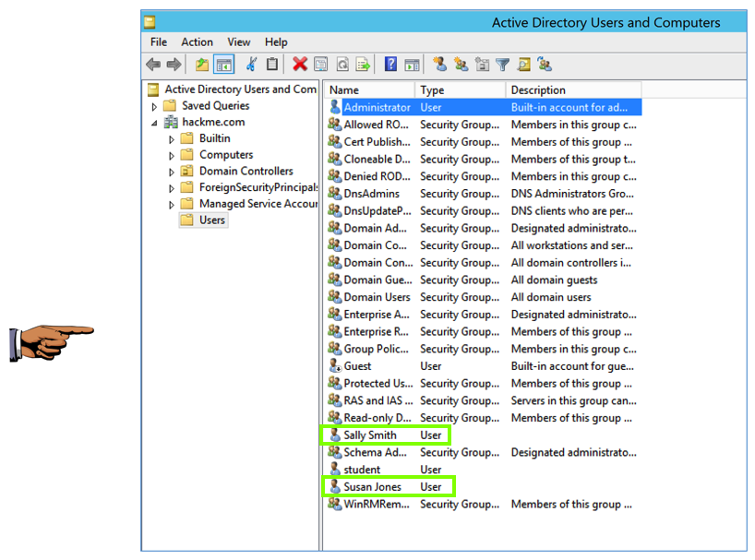Expand the Domain Controllers folder
Screen dimensions: 755x560
coord(172,172)
